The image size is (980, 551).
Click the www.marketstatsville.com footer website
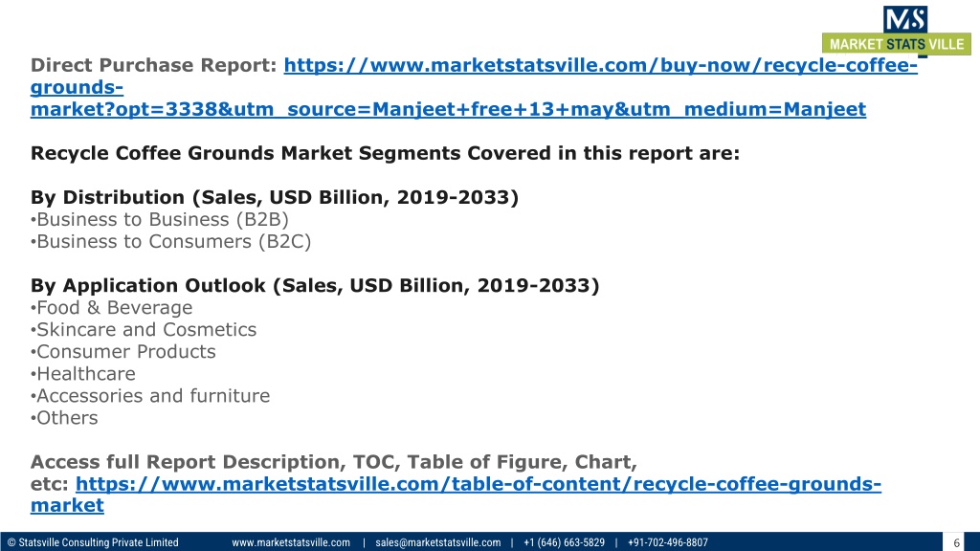pos(291,542)
